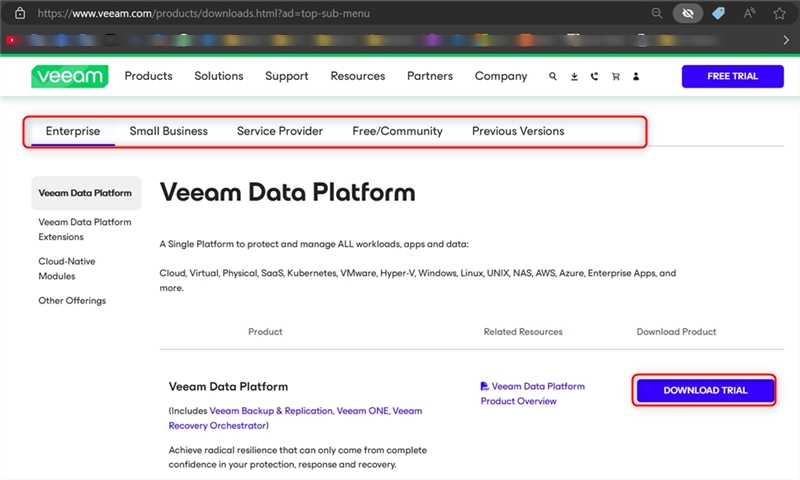Bookmark page with the star icon

point(778,14)
